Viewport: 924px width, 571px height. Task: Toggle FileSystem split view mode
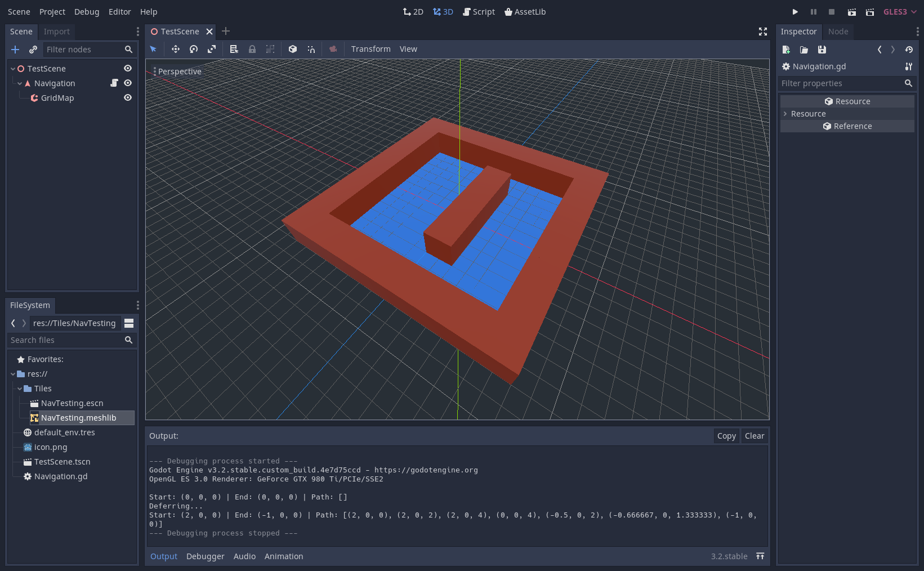pyautogui.click(x=129, y=323)
